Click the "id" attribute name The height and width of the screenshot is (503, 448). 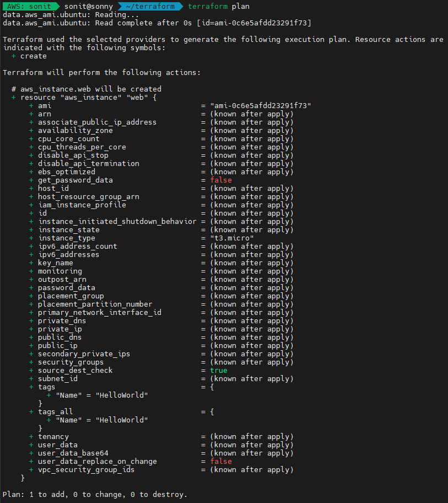tap(42, 213)
